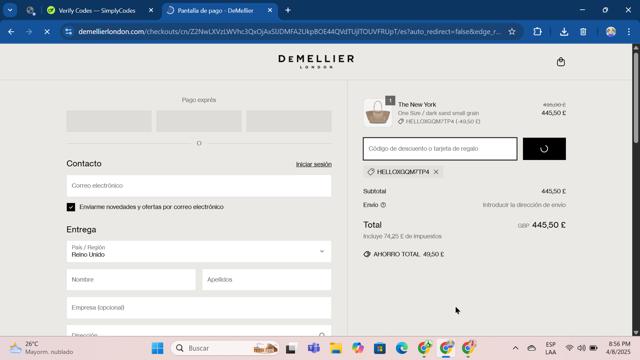Click the trash can toolbar icon
This screenshot has height=360, width=640.
point(583,31)
